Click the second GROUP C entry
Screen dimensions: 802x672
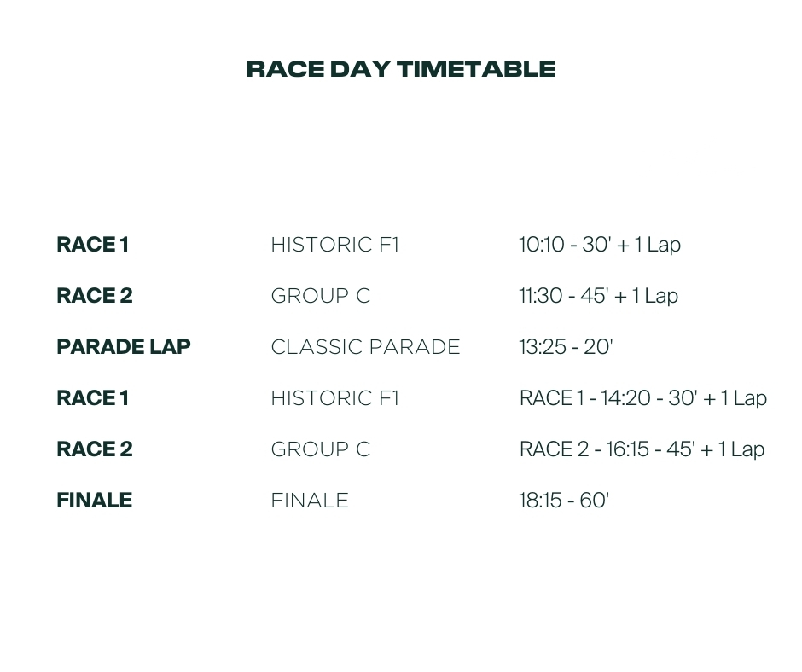pyautogui.click(x=321, y=449)
